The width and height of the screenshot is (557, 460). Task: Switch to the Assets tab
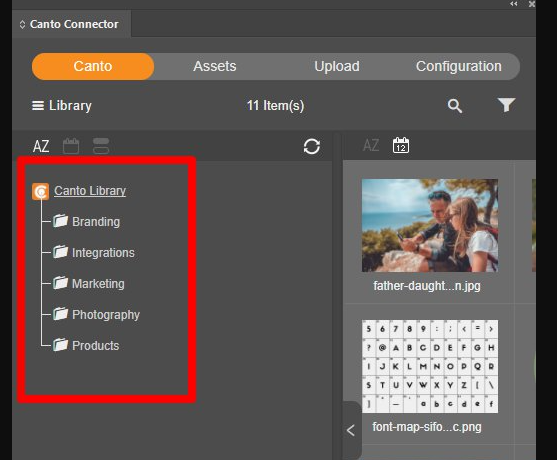click(x=215, y=66)
